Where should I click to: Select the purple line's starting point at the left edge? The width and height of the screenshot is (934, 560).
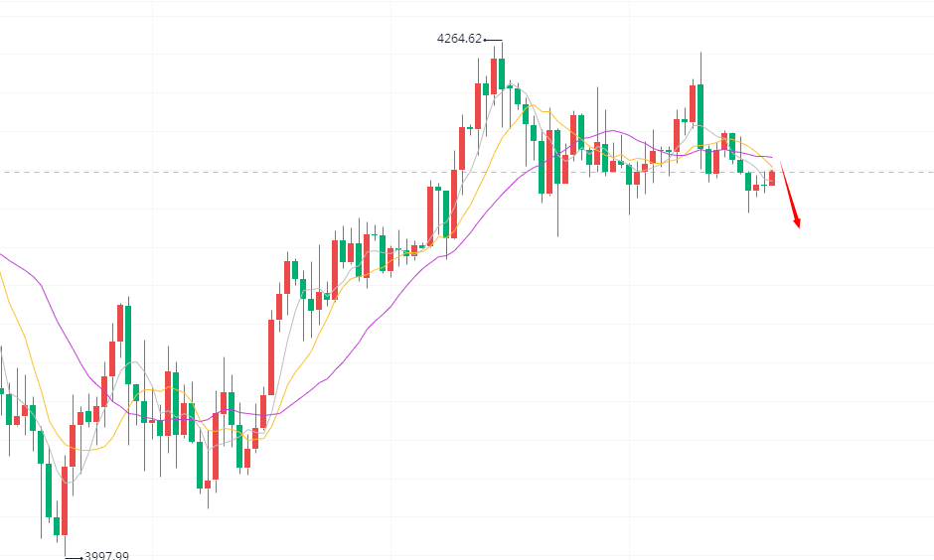pyautogui.click(x=2, y=254)
